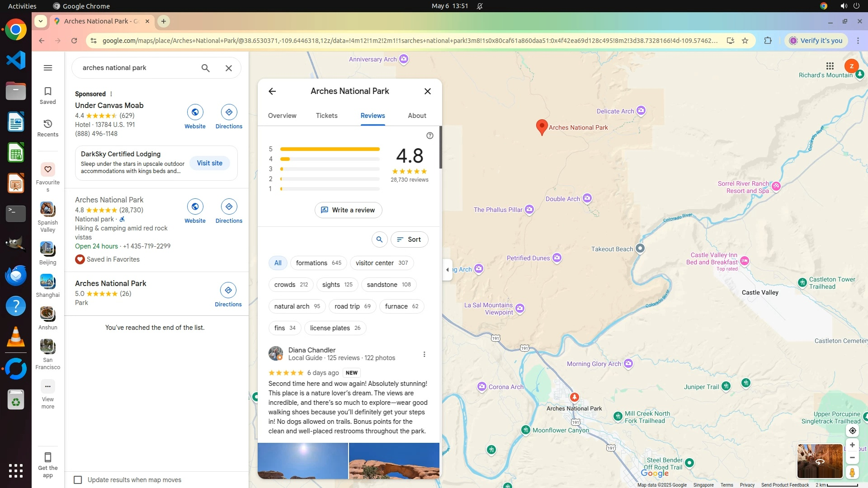Toggle the 'visitor center' review filter chip

[381, 263]
